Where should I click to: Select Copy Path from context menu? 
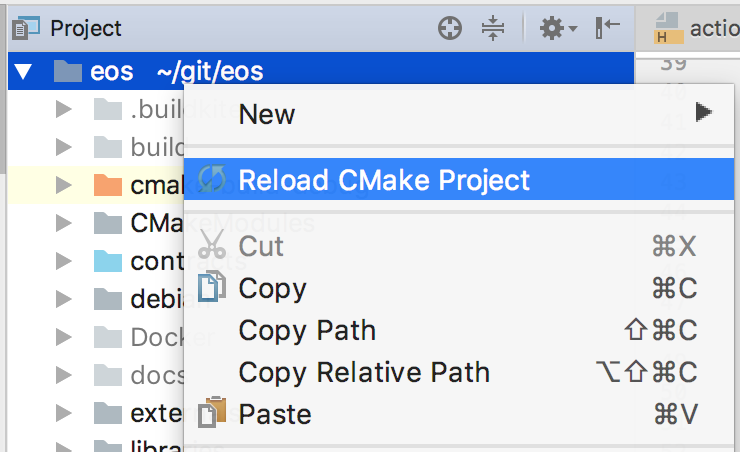tap(459, 330)
